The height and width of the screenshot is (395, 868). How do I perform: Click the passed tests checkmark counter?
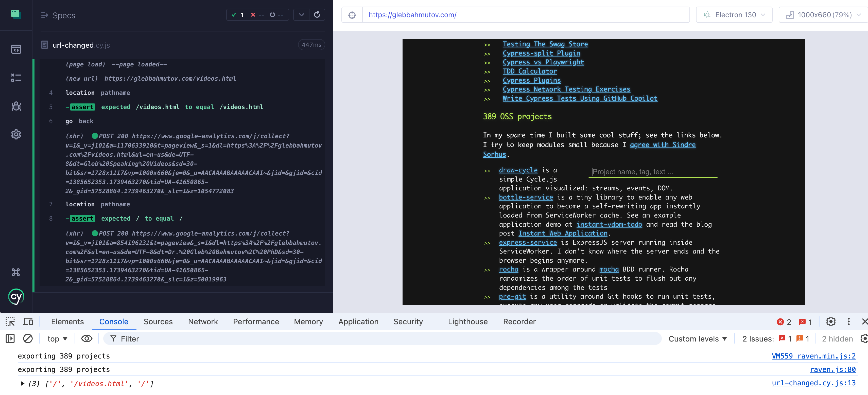[x=238, y=15]
